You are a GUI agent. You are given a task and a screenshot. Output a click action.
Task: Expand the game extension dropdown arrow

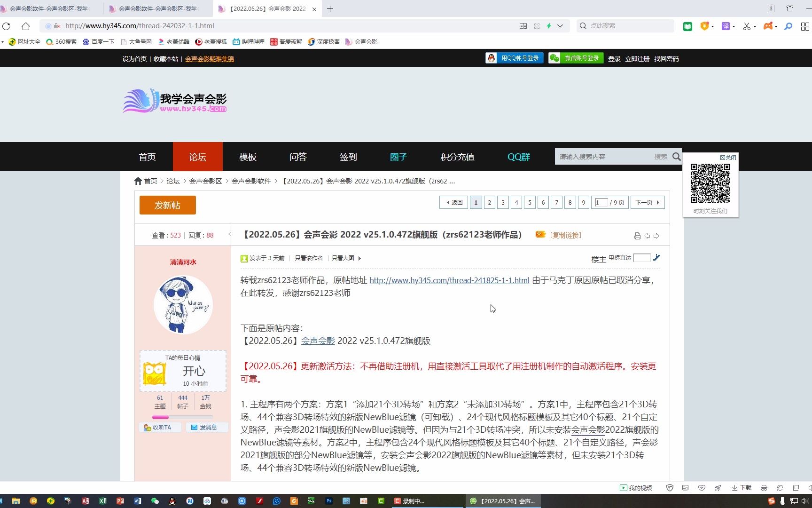click(776, 26)
